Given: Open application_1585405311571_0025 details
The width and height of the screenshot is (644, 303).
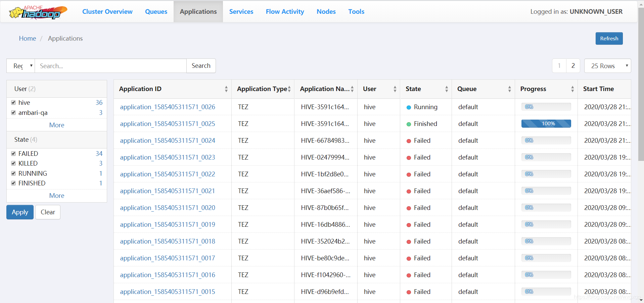Looking at the screenshot, I should tap(168, 124).
